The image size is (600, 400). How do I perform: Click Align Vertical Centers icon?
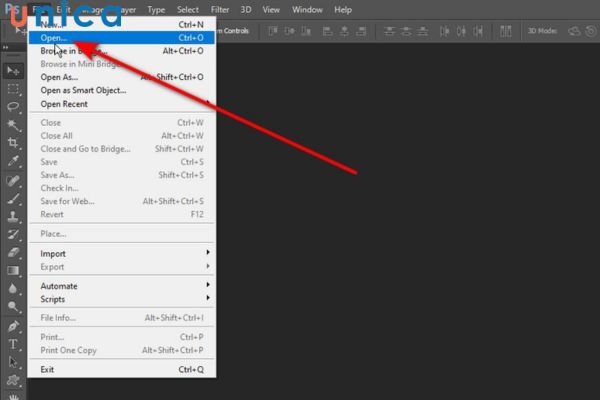290,31
